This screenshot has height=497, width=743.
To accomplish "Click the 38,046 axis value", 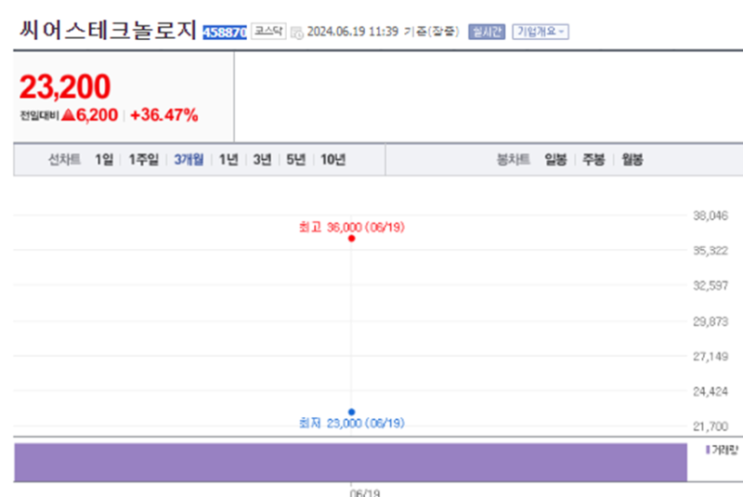I will [x=710, y=216].
